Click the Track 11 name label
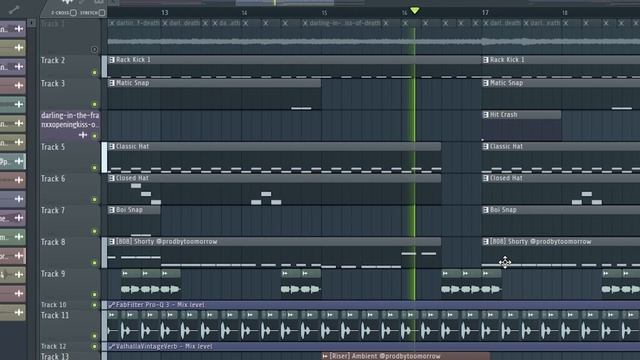Image resolution: width=640 pixels, height=360 pixels. pos(55,316)
